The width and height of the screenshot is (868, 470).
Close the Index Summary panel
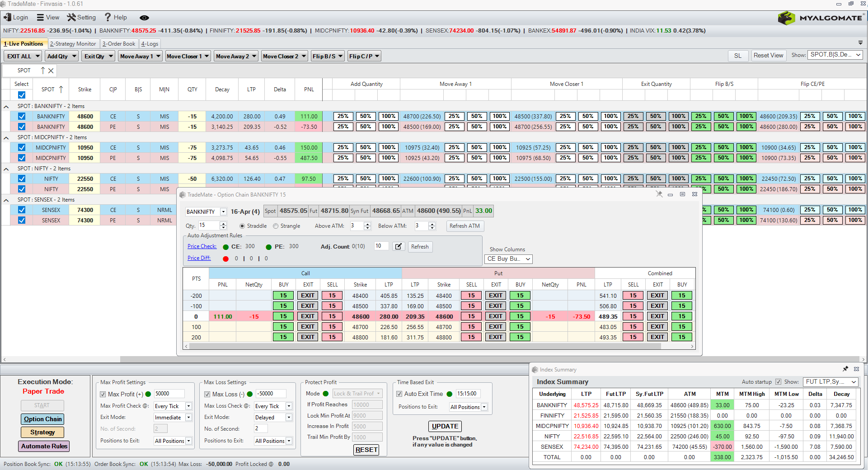point(856,369)
